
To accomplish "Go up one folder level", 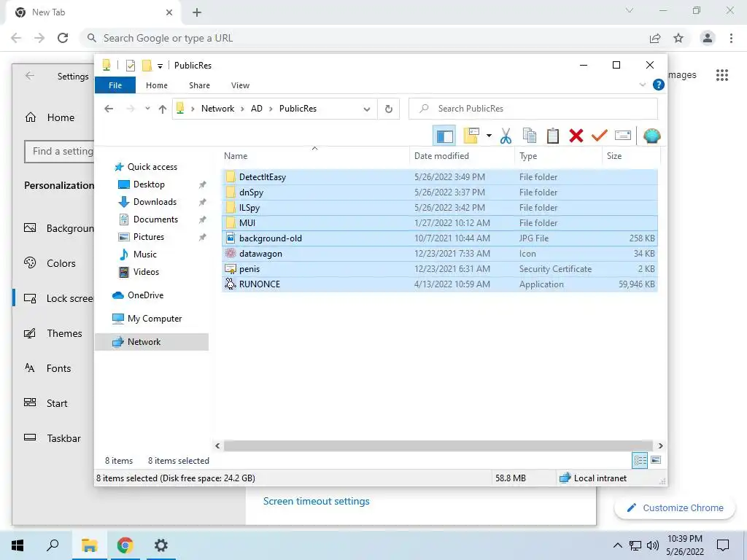I will pyautogui.click(x=163, y=109).
